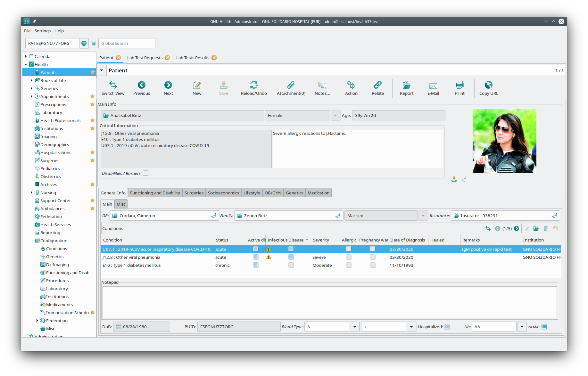Open the Rh factor dropdown next to Blood Type
The height and width of the screenshot is (376, 588).
(x=411, y=326)
